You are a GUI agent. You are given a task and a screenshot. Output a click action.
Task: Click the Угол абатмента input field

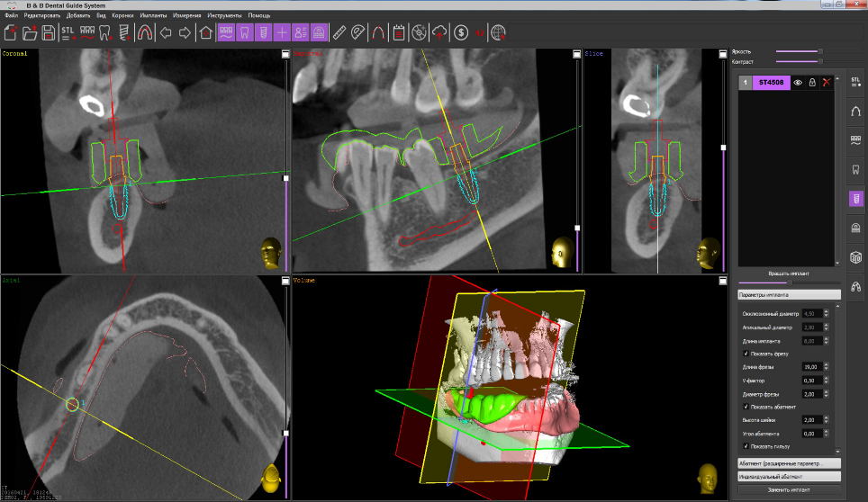(x=811, y=434)
